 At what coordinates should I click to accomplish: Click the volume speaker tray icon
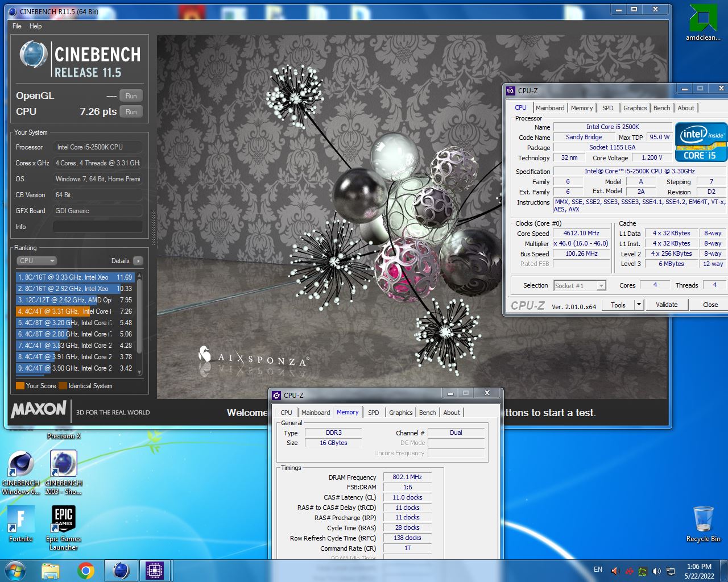click(x=657, y=571)
